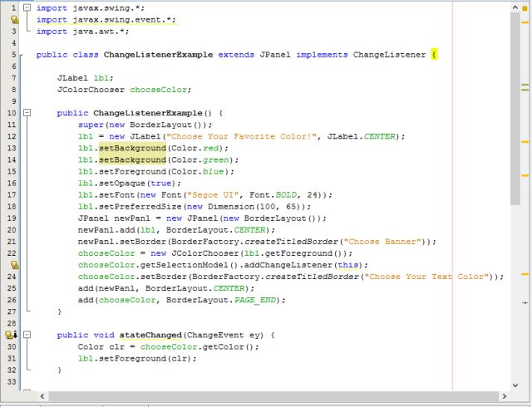532x407 pixels.
Task: Click the "super" keyword
Action: coord(91,125)
